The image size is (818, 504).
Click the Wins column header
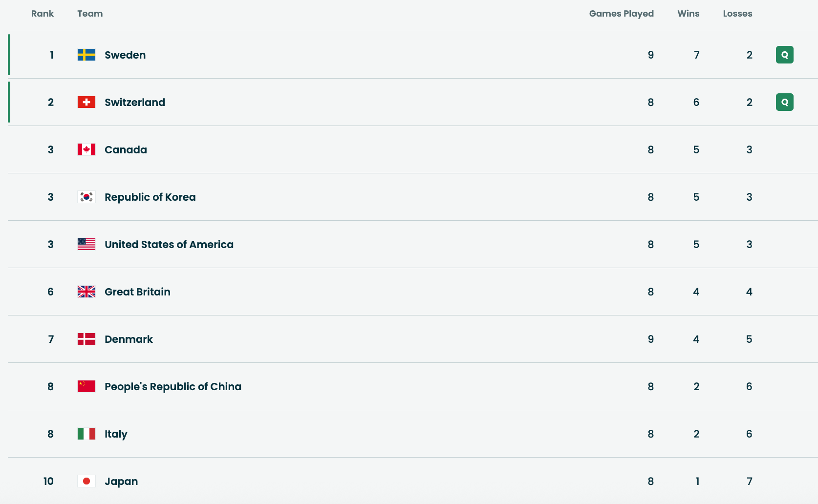(688, 14)
